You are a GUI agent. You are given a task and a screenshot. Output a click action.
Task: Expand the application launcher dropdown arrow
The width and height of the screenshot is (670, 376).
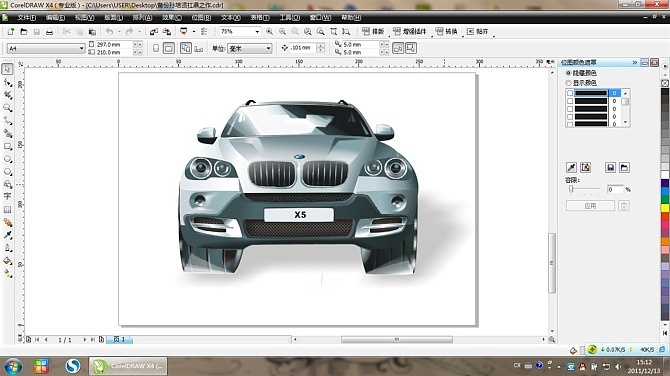pos(194,32)
